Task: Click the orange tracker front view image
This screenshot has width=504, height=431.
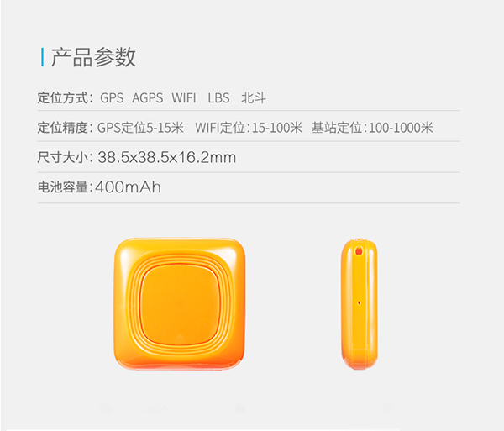Action: pos(180,304)
